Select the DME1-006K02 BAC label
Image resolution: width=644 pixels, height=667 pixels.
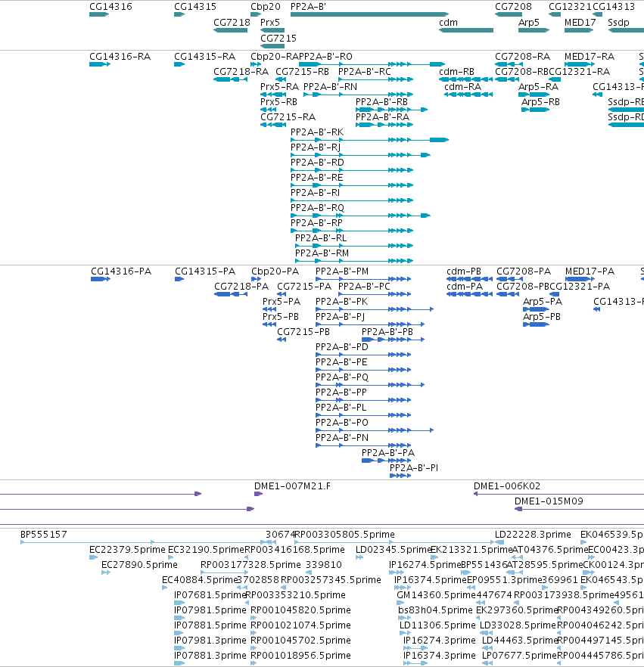coord(507,486)
